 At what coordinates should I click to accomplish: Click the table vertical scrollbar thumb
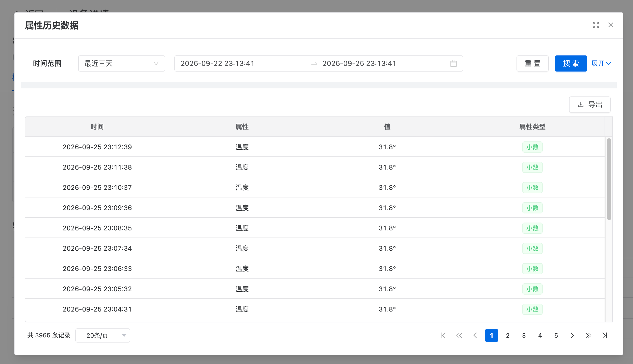tap(609, 179)
